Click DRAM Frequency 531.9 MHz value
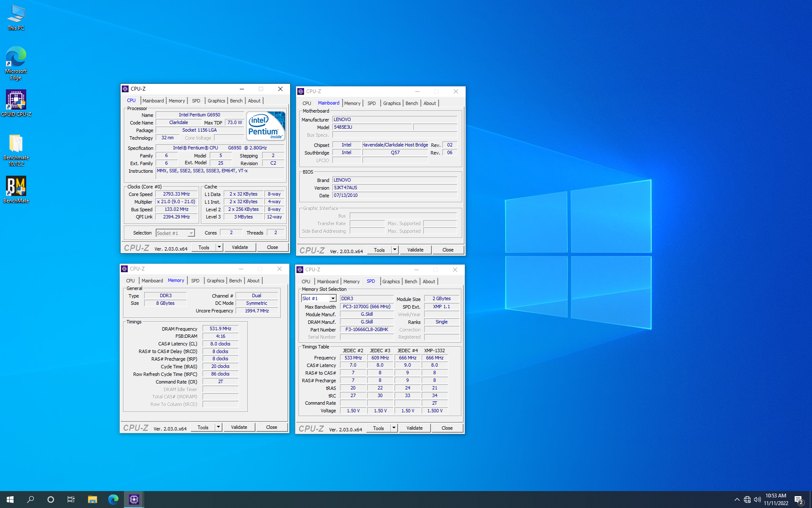This screenshot has height=508, width=812. (x=220, y=329)
